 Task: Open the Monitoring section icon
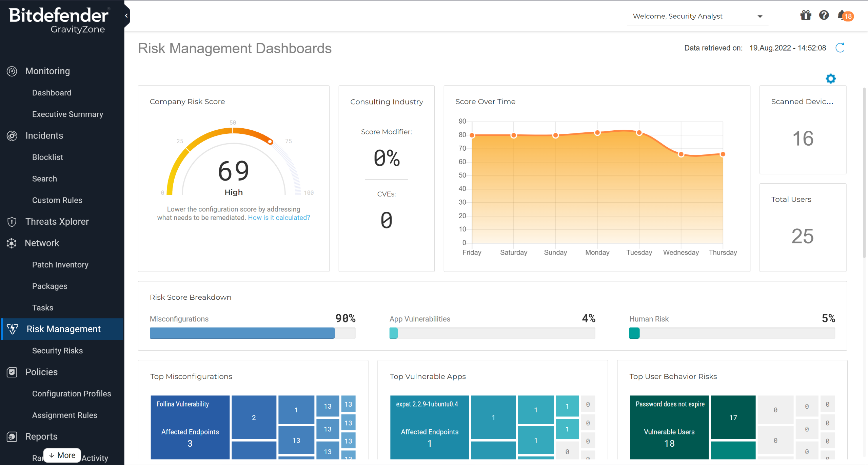12,71
